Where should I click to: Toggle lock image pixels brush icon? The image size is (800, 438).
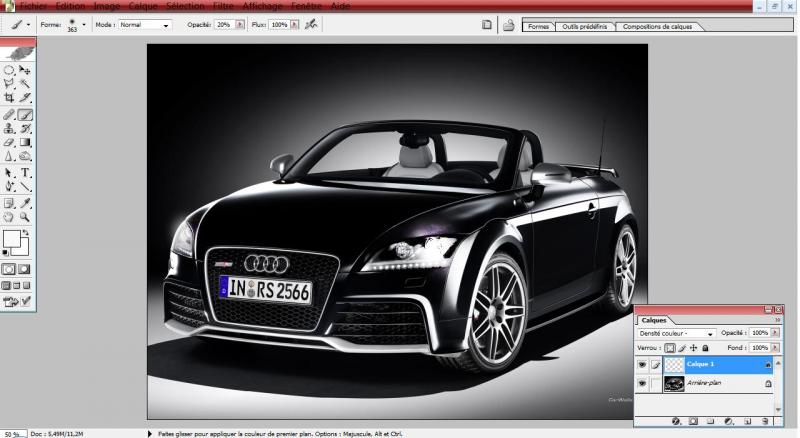coord(682,348)
